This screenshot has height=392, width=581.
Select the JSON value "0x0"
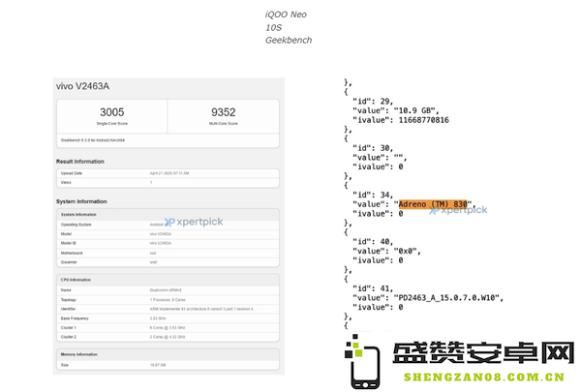click(405, 252)
